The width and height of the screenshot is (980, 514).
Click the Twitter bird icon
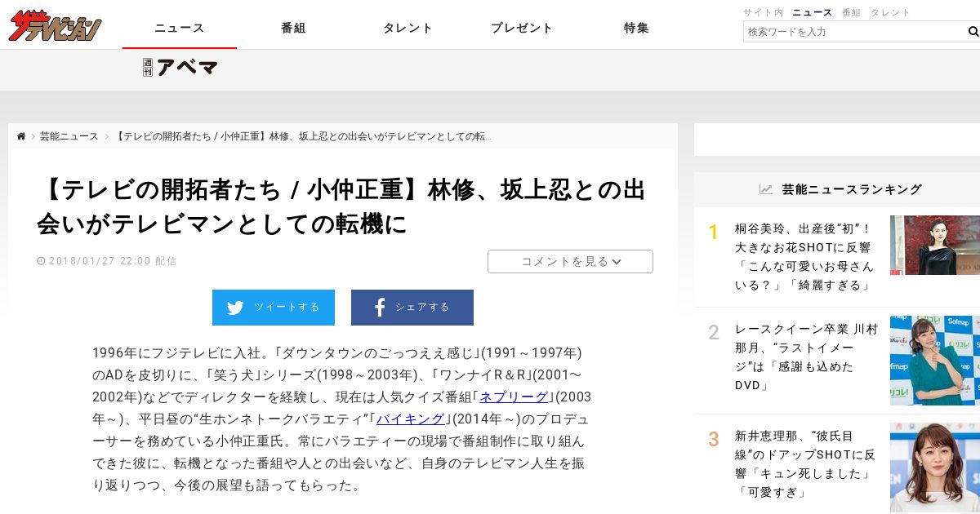pos(235,308)
